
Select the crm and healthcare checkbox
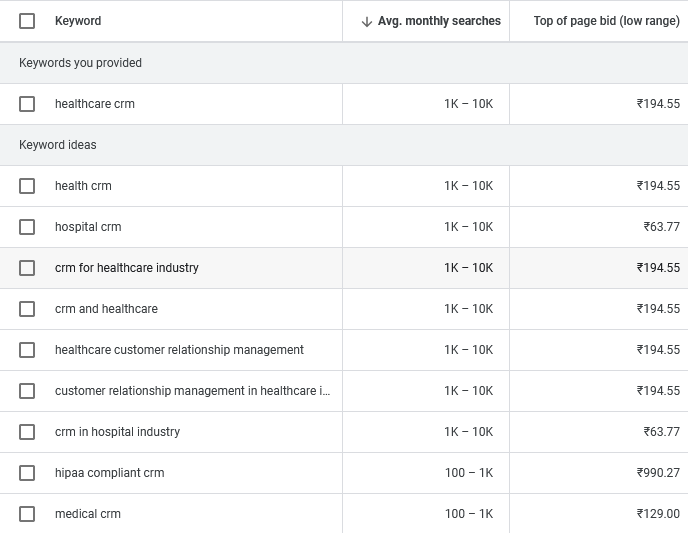coord(27,309)
